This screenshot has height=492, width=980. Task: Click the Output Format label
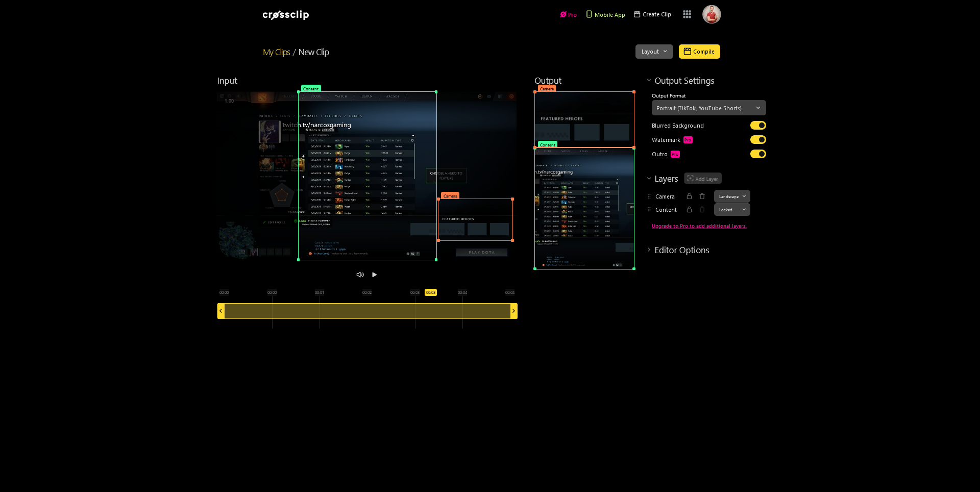(x=669, y=96)
